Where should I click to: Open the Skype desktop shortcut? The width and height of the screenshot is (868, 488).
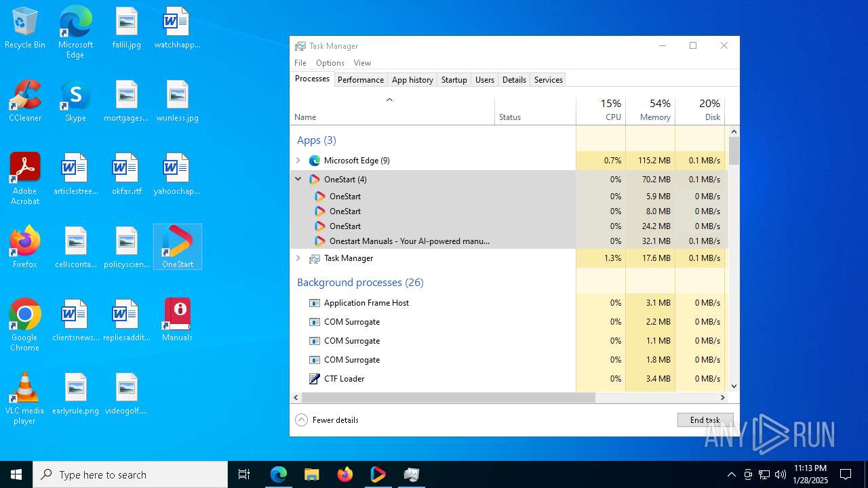[75, 102]
